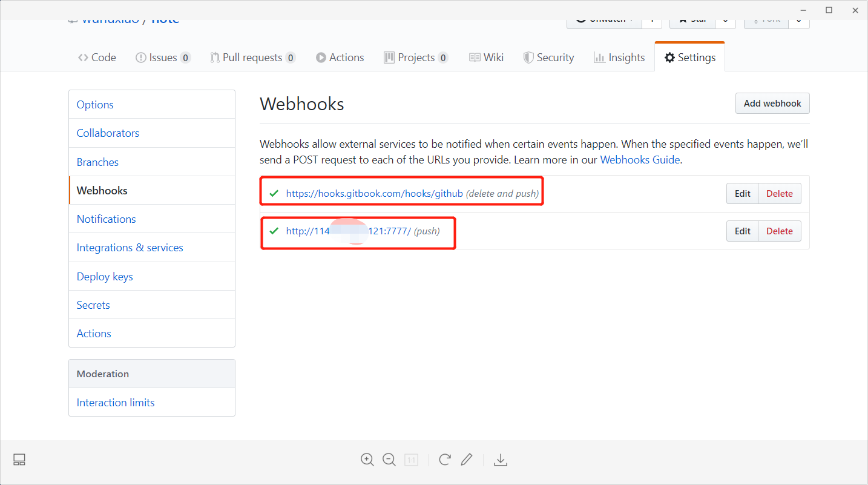This screenshot has height=485, width=868.
Task: Open the Pull requests tab
Action: coord(252,58)
